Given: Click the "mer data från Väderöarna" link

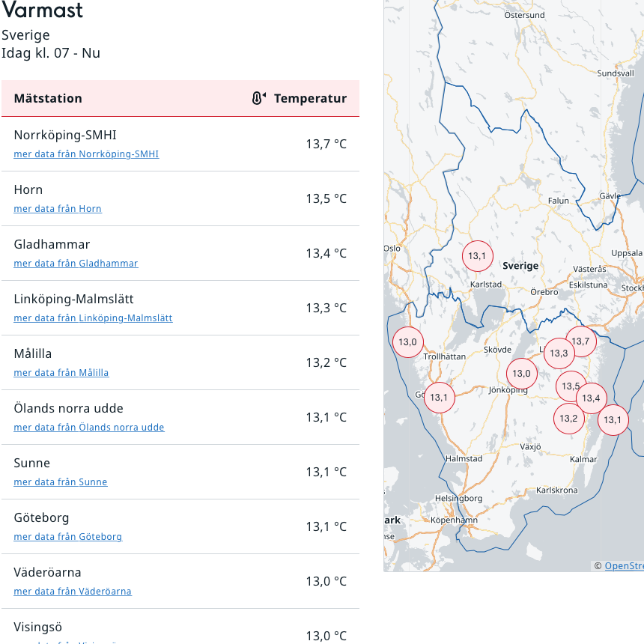Looking at the screenshot, I should (73, 592).
